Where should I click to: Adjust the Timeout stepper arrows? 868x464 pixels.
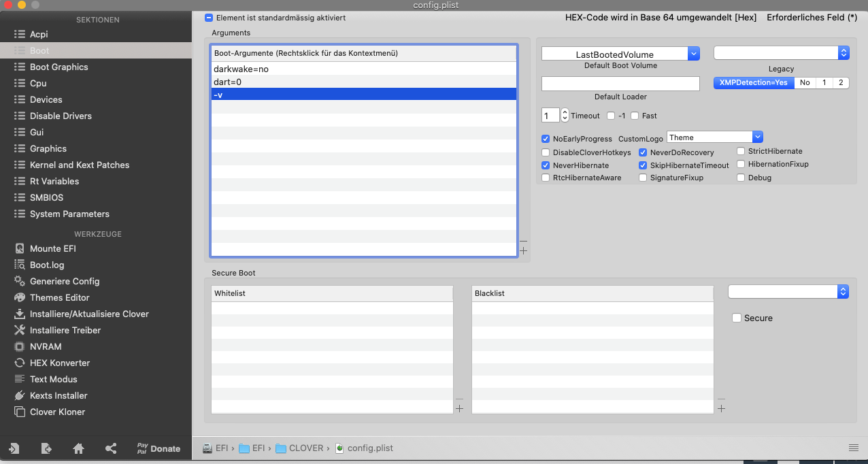click(565, 116)
